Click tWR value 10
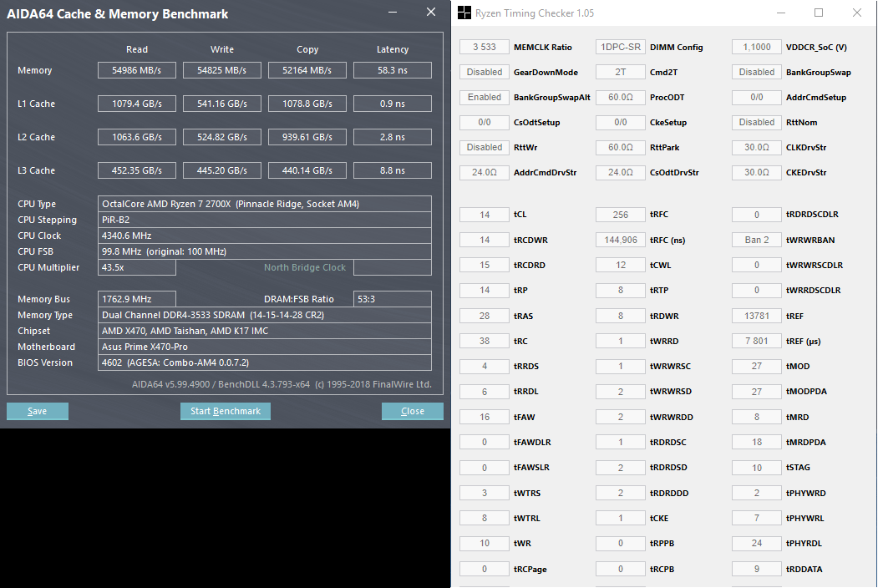The height and width of the screenshot is (588, 878). point(485,543)
